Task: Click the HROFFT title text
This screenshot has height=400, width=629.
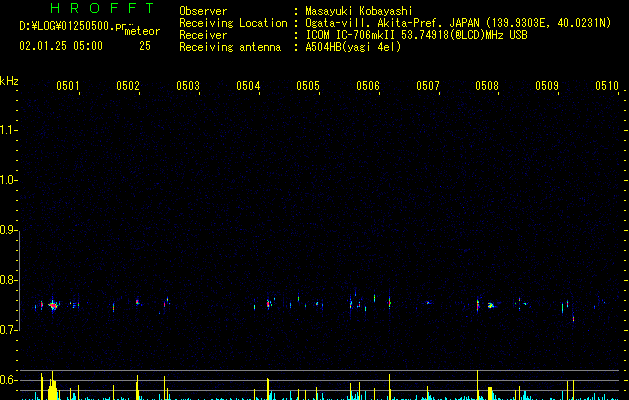Action: coord(102,8)
